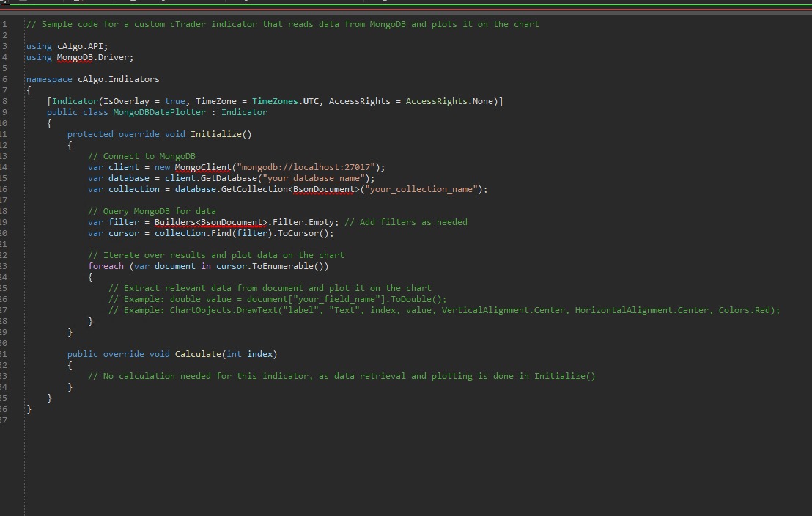
Task: Click the "ToEnumerable()" method call
Action: coord(288,266)
